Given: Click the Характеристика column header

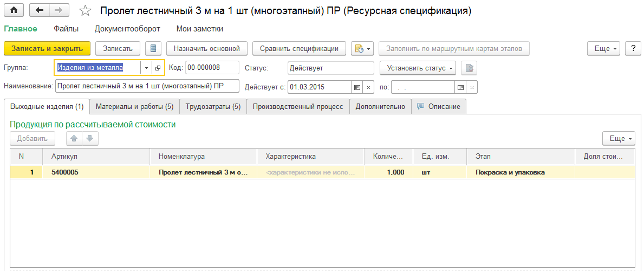Looking at the screenshot, I should 310,156.
